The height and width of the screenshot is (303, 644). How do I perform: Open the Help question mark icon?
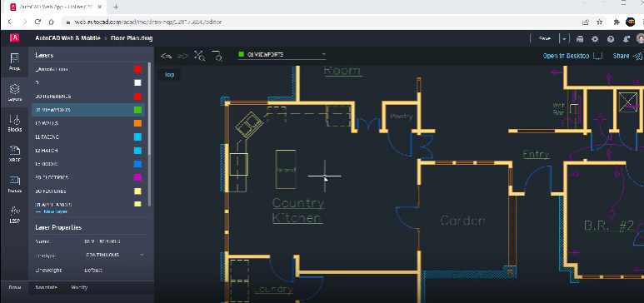pos(611,39)
